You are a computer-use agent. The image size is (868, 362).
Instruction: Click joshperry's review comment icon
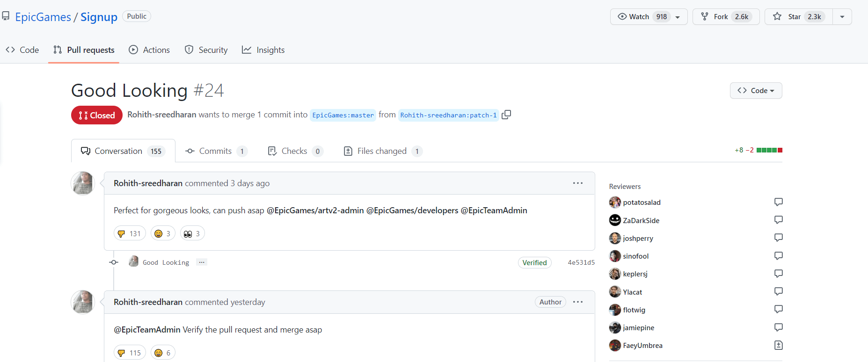(778, 238)
